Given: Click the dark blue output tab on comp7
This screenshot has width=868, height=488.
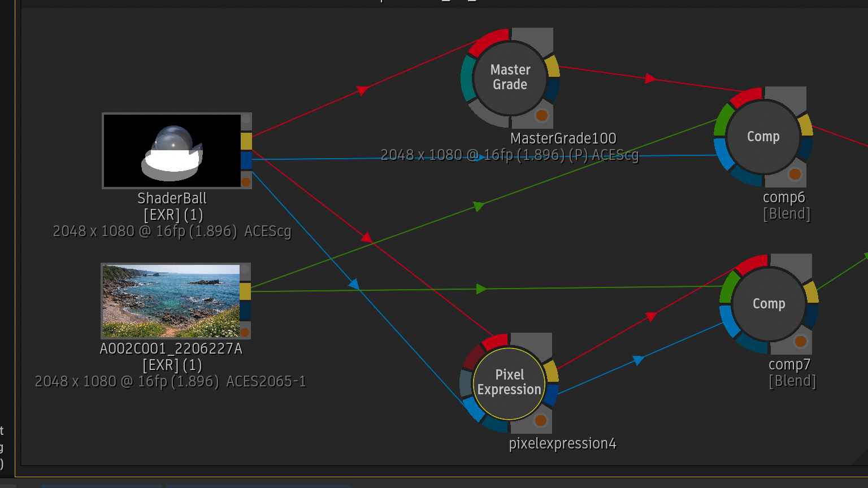Looking at the screenshot, I should tap(811, 316).
